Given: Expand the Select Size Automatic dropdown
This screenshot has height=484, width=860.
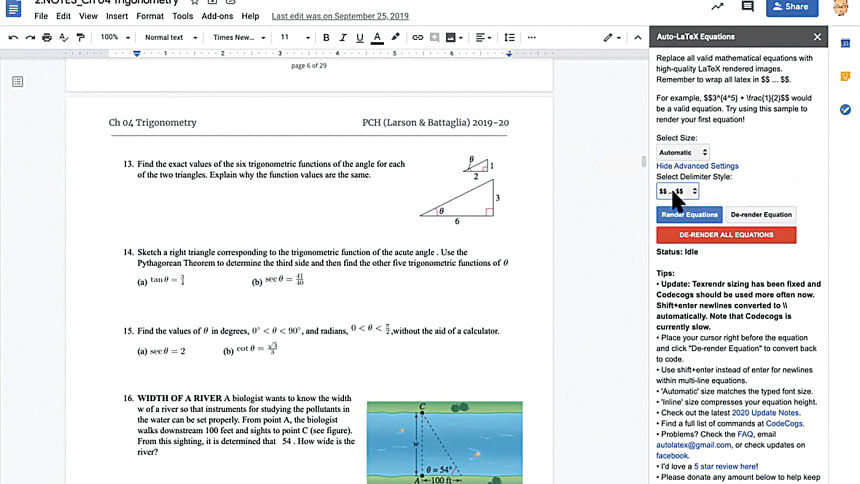Looking at the screenshot, I should pos(682,152).
